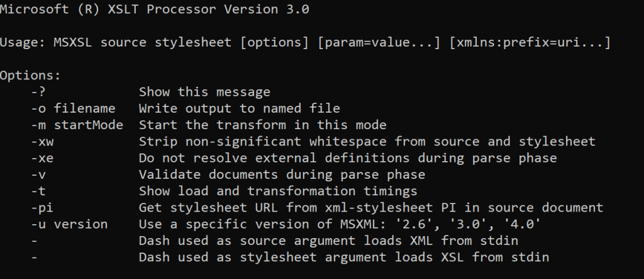Click the -t timings option flag
This screenshot has height=279, width=644.
[x=37, y=191]
